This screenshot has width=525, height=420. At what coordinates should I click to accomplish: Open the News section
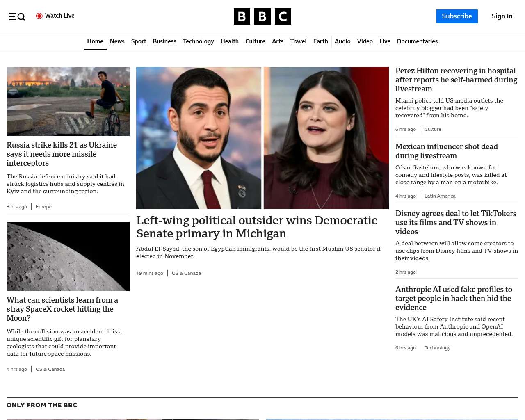click(117, 41)
